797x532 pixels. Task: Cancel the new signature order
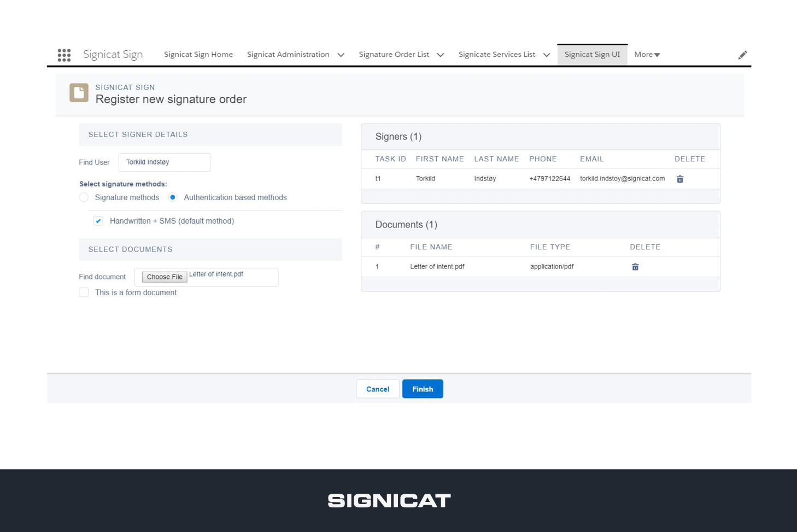tap(377, 389)
